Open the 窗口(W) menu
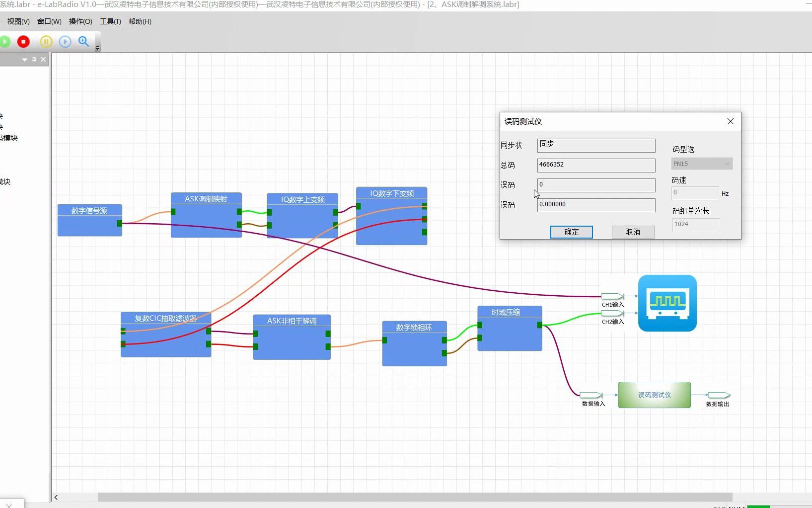This screenshot has height=508, width=812. pos(49,21)
